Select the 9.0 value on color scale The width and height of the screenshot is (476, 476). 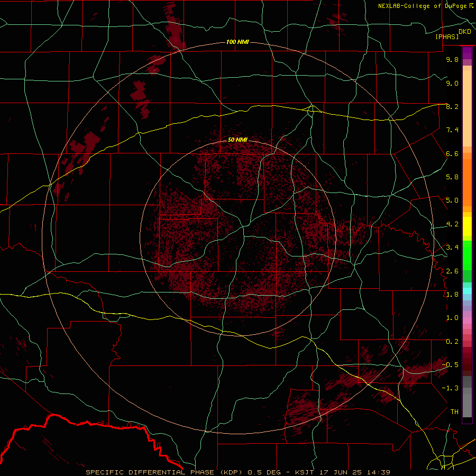(x=452, y=83)
